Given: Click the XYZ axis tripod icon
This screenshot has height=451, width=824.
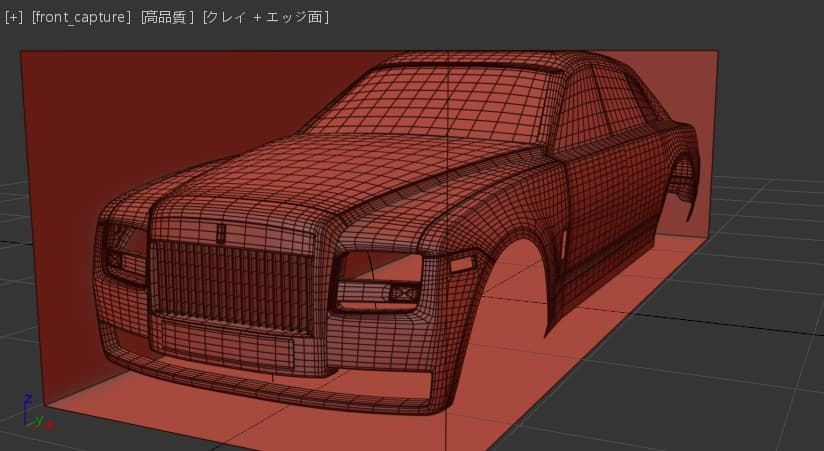Looking at the screenshot, I should click(x=36, y=413).
